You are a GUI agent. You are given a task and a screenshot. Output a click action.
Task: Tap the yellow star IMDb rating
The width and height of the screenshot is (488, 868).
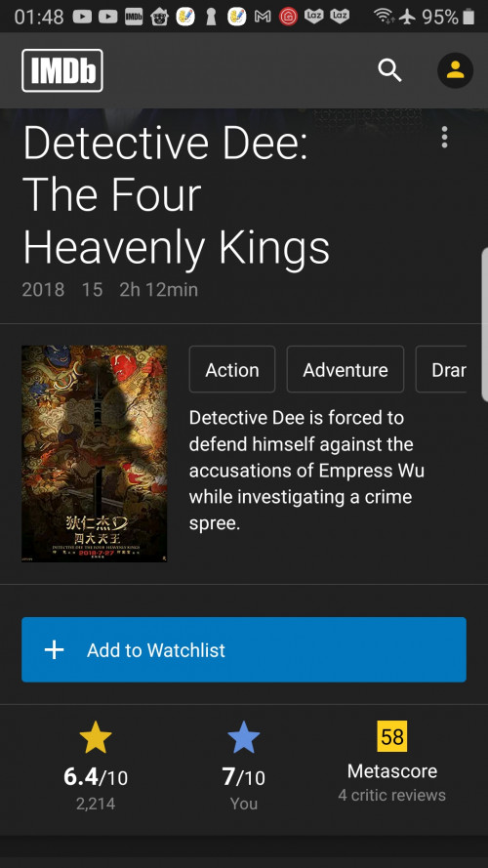tap(96, 737)
